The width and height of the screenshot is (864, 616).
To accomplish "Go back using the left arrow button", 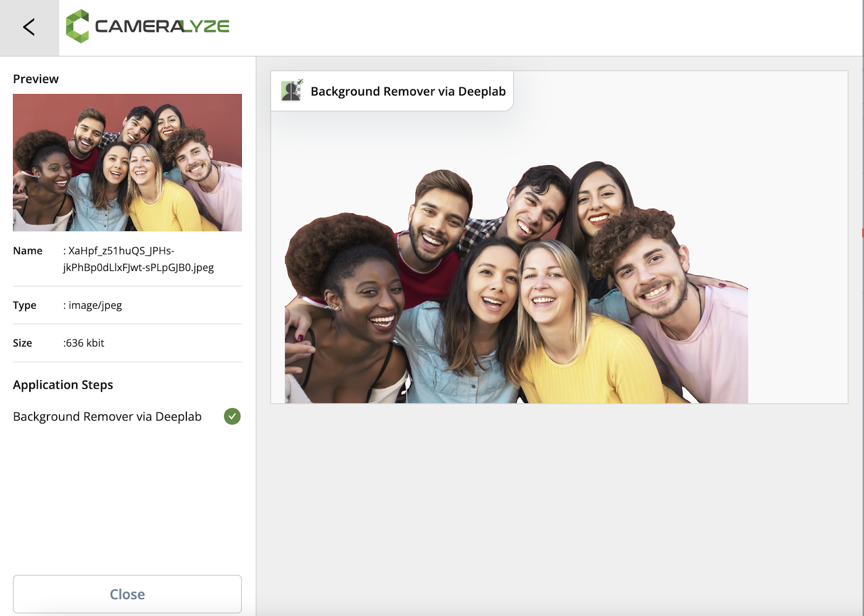I will click(29, 28).
